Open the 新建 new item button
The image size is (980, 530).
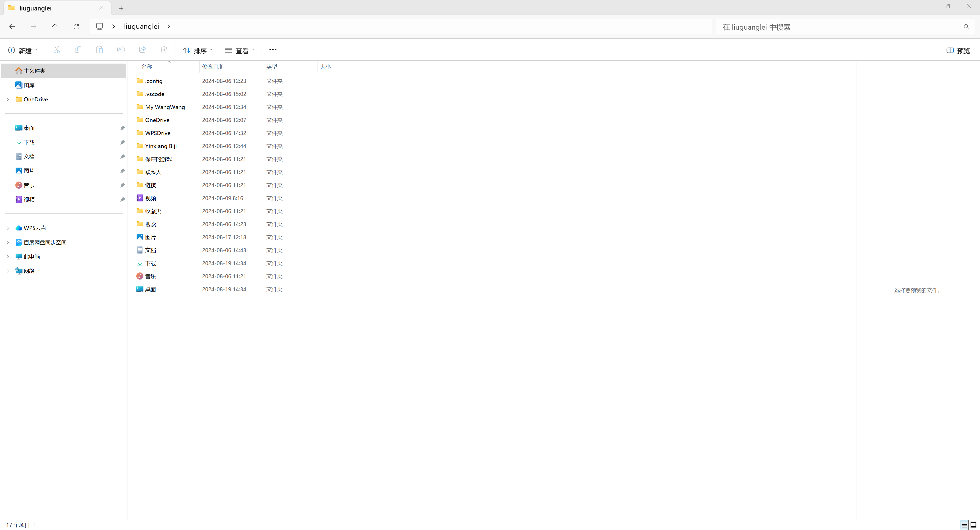coord(22,51)
